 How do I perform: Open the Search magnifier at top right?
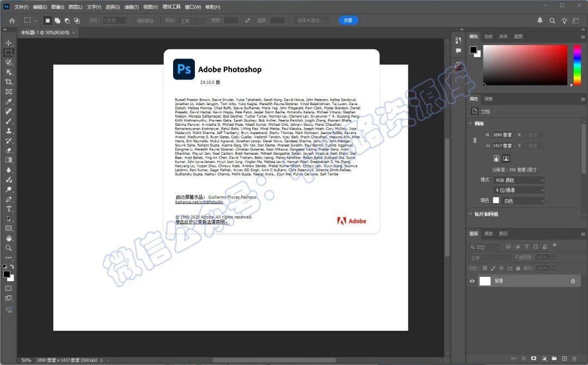point(553,21)
